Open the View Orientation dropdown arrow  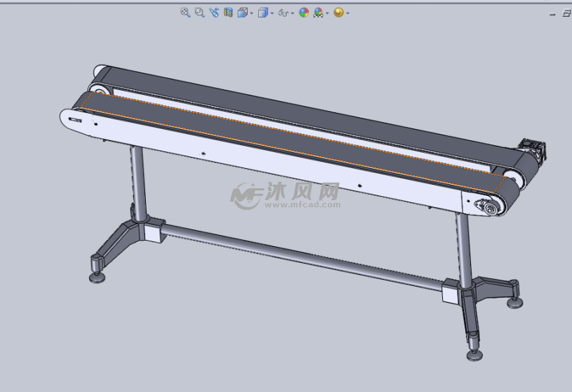[x=252, y=13]
